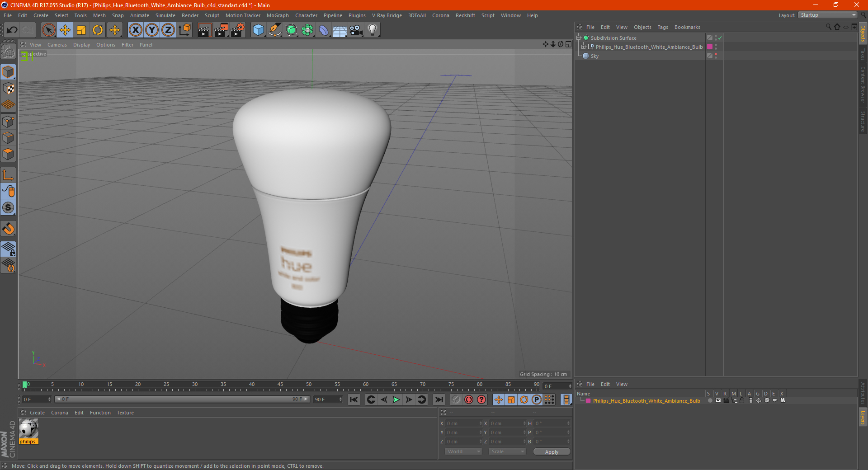Image resolution: width=868 pixels, height=470 pixels.
Task: Go to start of animation
Action: [354, 399]
